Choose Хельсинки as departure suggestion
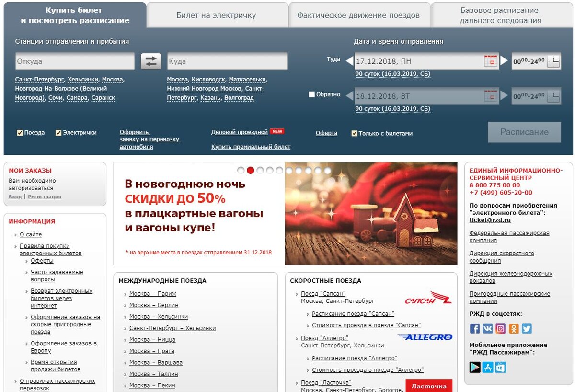 (x=83, y=80)
